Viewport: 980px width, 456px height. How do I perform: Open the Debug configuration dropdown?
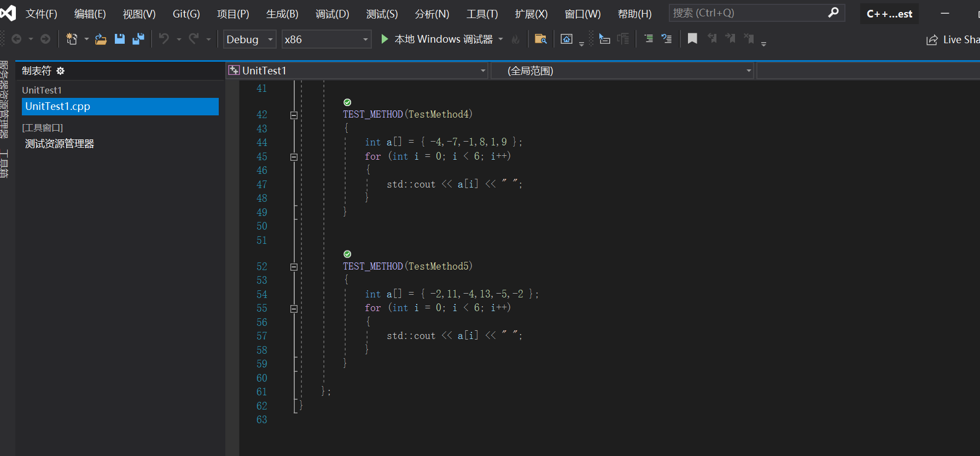point(249,39)
